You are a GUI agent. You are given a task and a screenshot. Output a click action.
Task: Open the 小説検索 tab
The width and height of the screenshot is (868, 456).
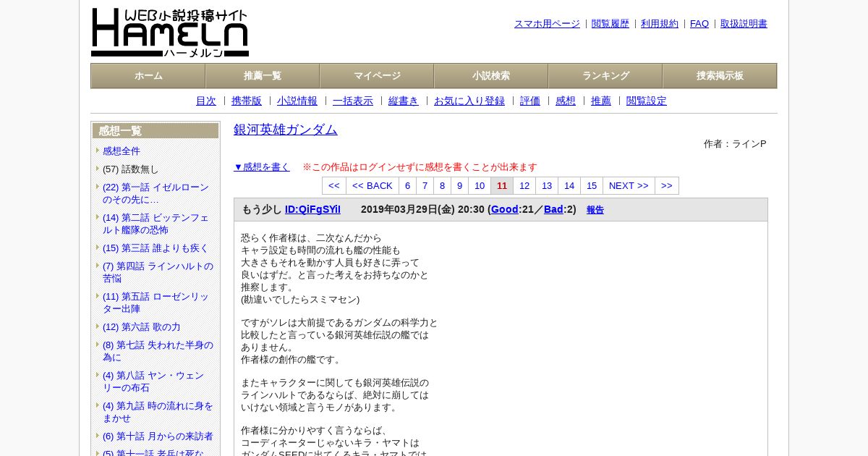pos(491,76)
